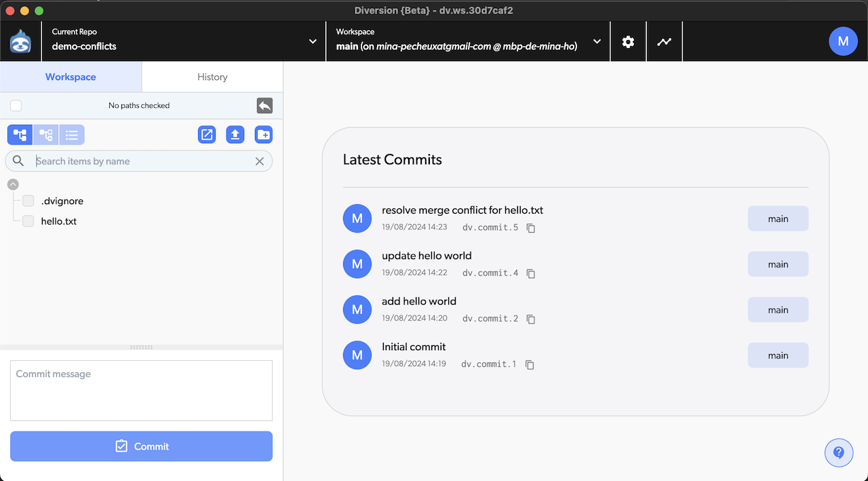The width and height of the screenshot is (868, 481).
Task: Open the help question mark button
Action: [839, 452]
